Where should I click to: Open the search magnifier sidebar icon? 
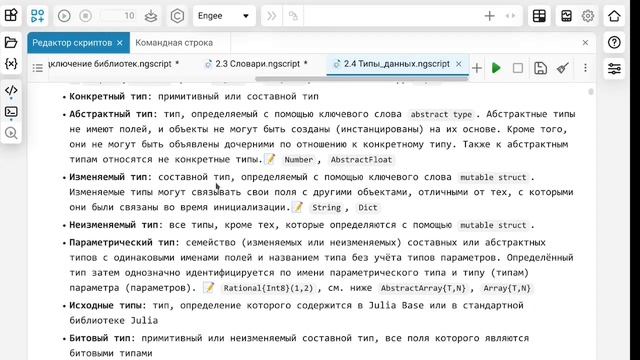[11, 133]
